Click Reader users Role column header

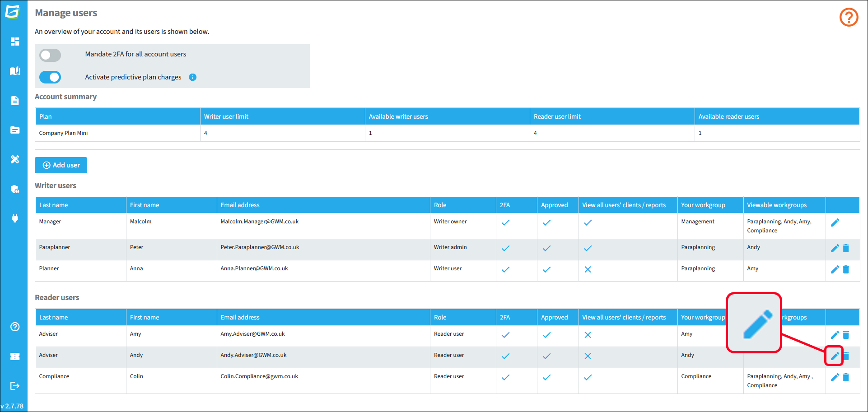click(x=463, y=317)
